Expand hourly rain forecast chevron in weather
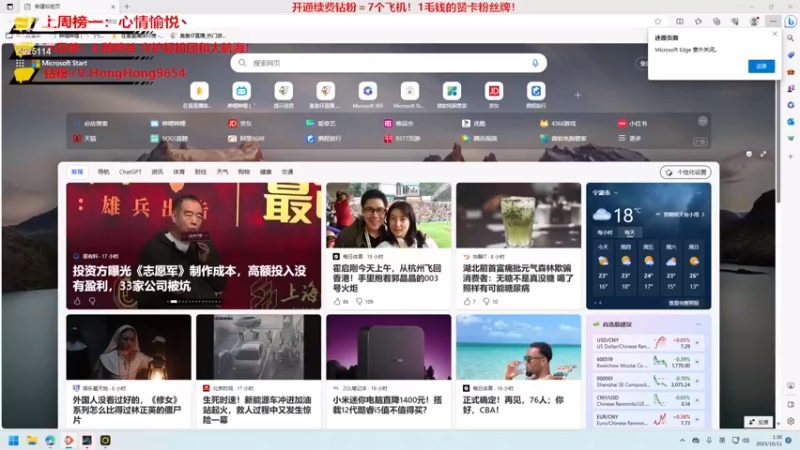The image size is (800, 450). [703, 215]
